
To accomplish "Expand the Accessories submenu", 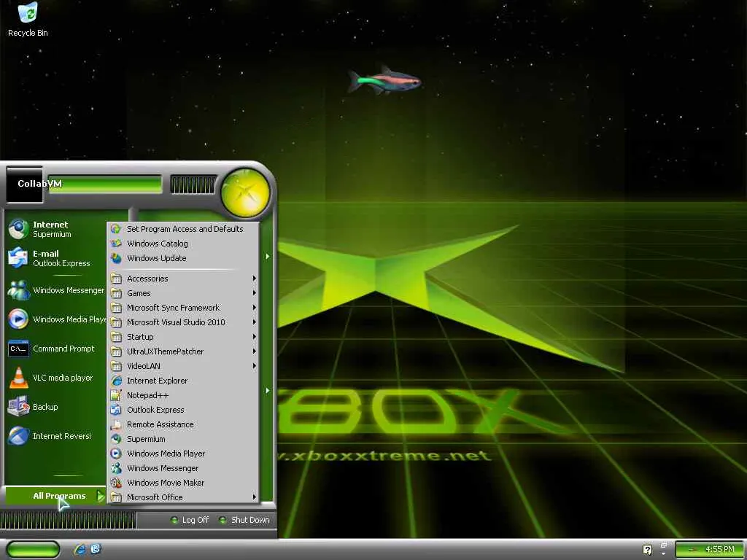I will click(x=183, y=279).
